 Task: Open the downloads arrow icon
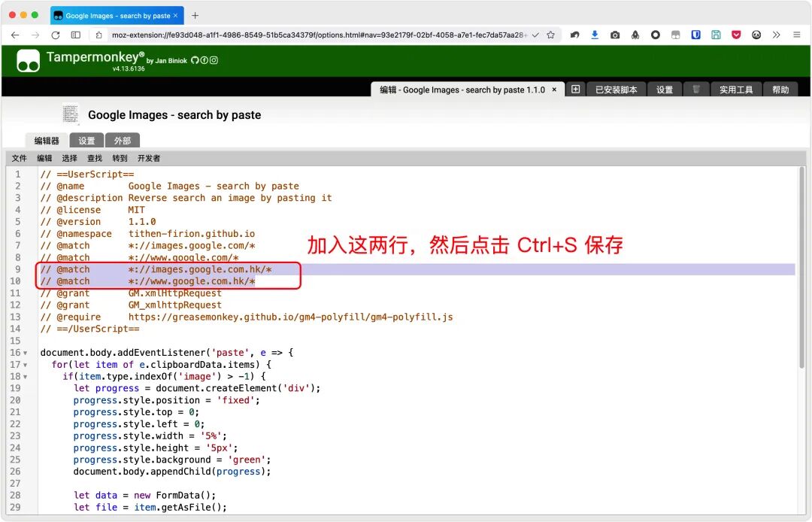595,35
